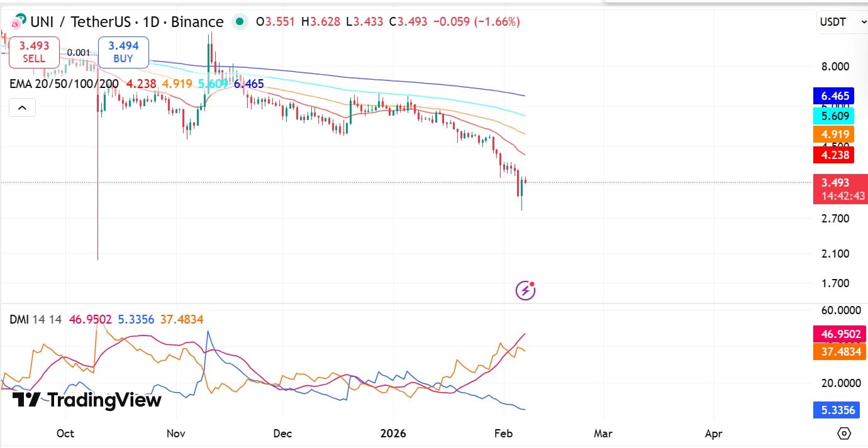Click the cyan 5.609 EMA price label
Image resolution: width=868 pixels, height=448 pixels.
click(835, 116)
